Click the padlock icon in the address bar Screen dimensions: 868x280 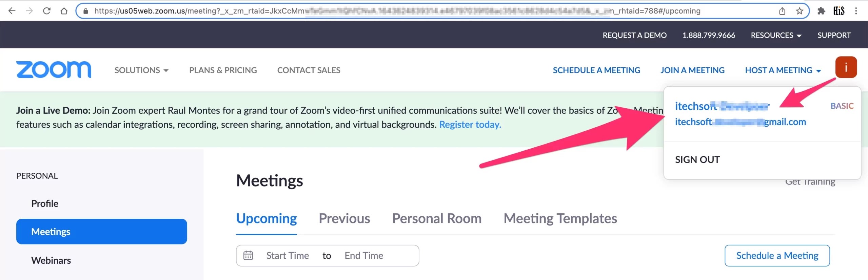coord(86,10)
